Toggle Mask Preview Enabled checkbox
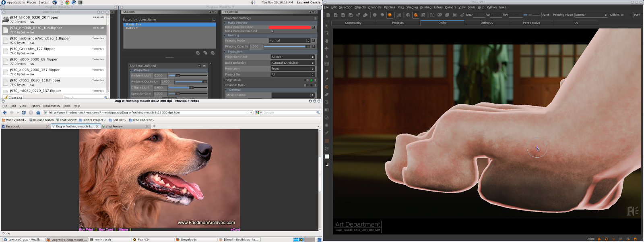This screenshot has height=242, width=644. click(x=272, y=31)
